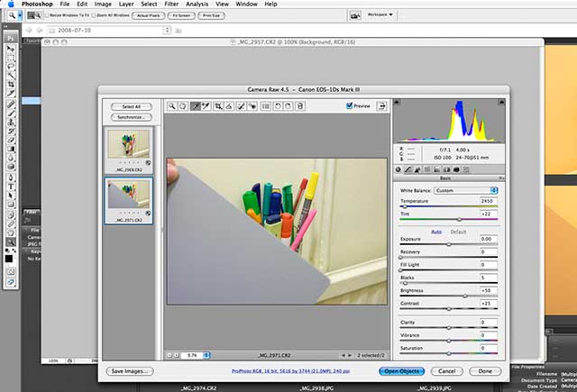Open Camera Raw preferences dialog icon

tap(266, 106)
